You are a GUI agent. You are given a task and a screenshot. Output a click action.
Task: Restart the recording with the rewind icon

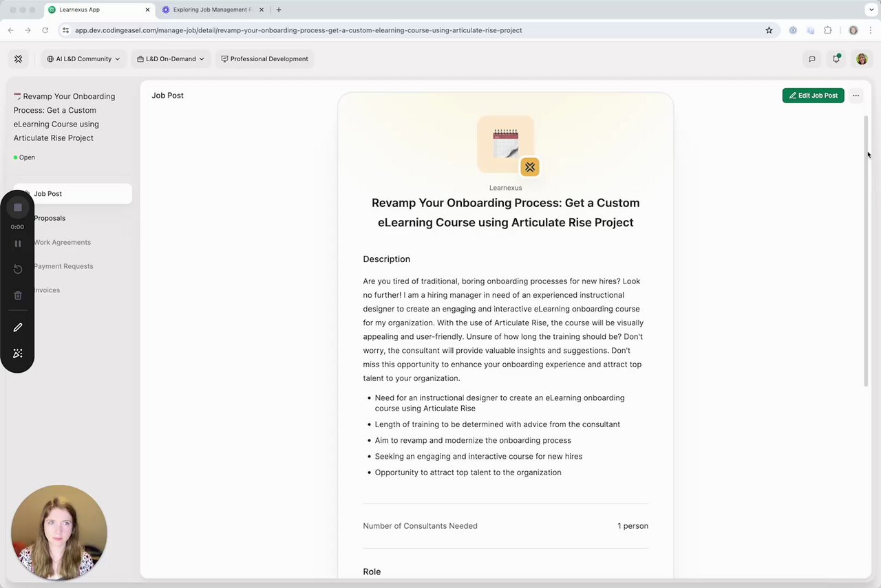tap(18, 269)
